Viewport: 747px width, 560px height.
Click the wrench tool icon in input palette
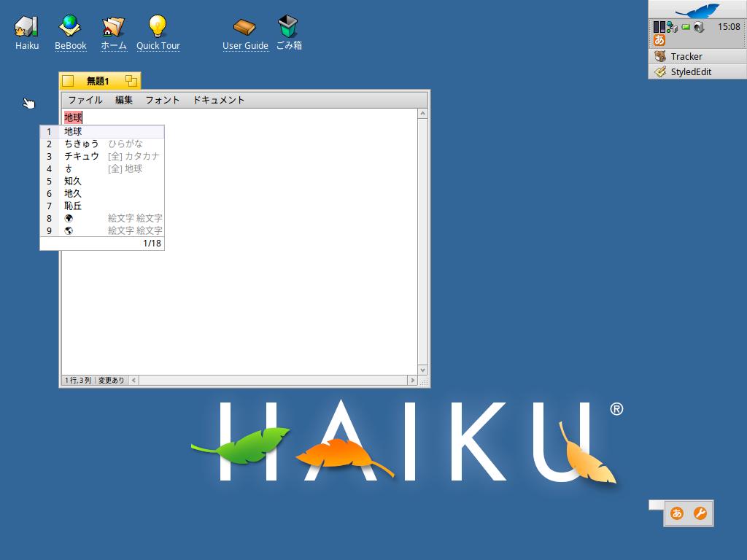[700, 513]
